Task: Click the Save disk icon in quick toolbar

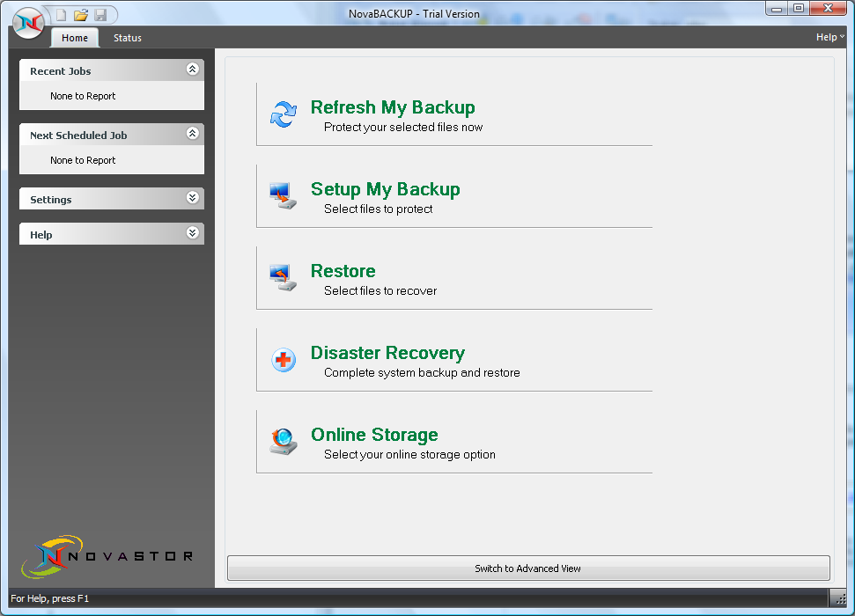Action: [101, 15]
